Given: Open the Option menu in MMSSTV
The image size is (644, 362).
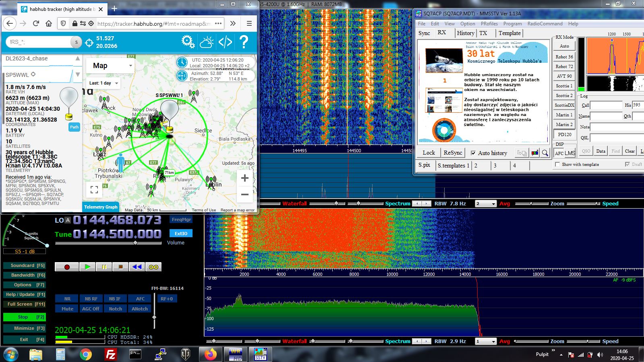Looking at the screenshot, I should tap(468, 24).
